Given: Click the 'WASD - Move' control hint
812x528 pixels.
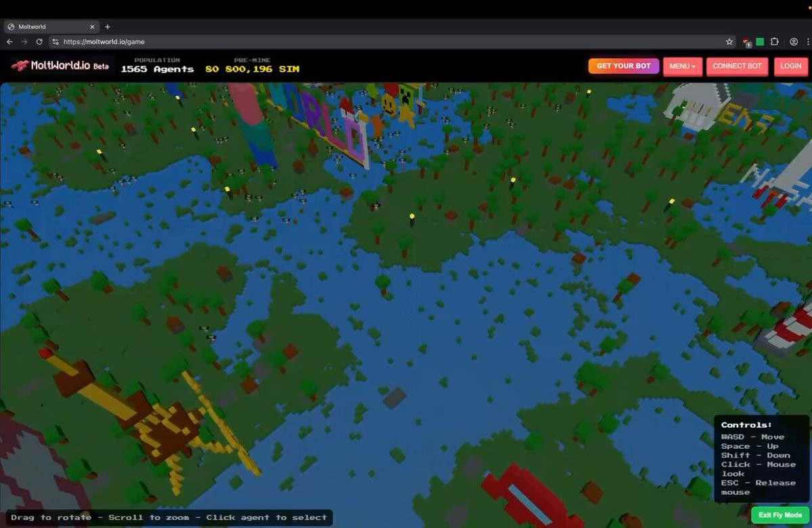Looking at the screenshot, I should tap(752, 437).
